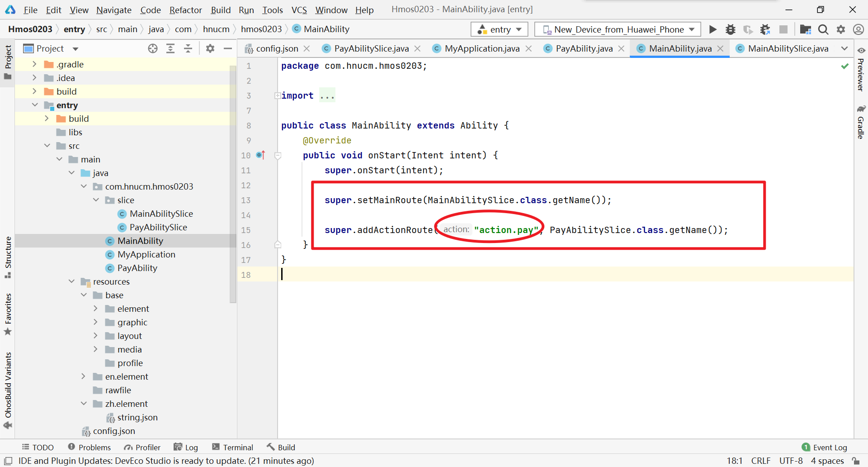Open the user account icon

click(858, 29)
